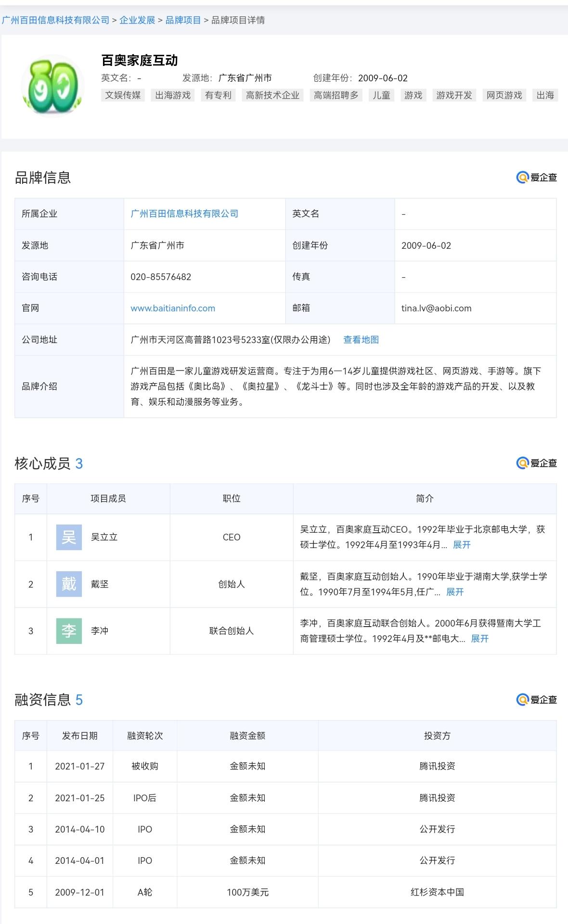Click 腾讯投资 investor in 被收购 row
The width and height of the screenshot is (568, 924).
pyautogui.click(x=437, y=766)
